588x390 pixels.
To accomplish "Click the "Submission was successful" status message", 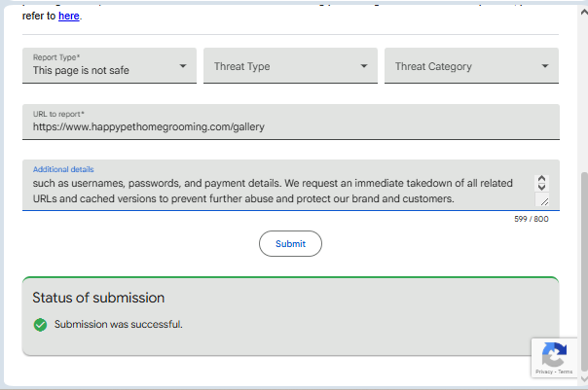I will coord(118,325).
